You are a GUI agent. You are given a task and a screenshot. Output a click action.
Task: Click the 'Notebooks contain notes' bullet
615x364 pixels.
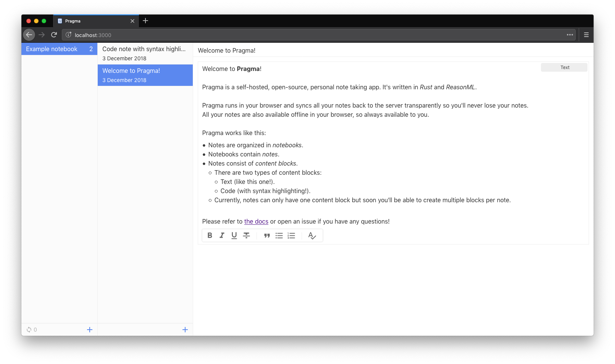point(244,154)
